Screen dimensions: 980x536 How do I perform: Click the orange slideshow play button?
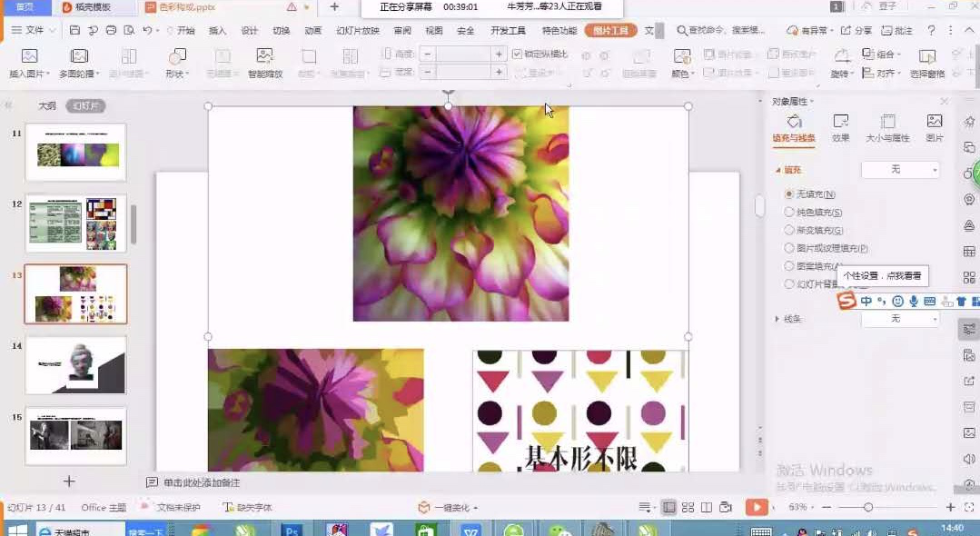(x=757, y=507)
